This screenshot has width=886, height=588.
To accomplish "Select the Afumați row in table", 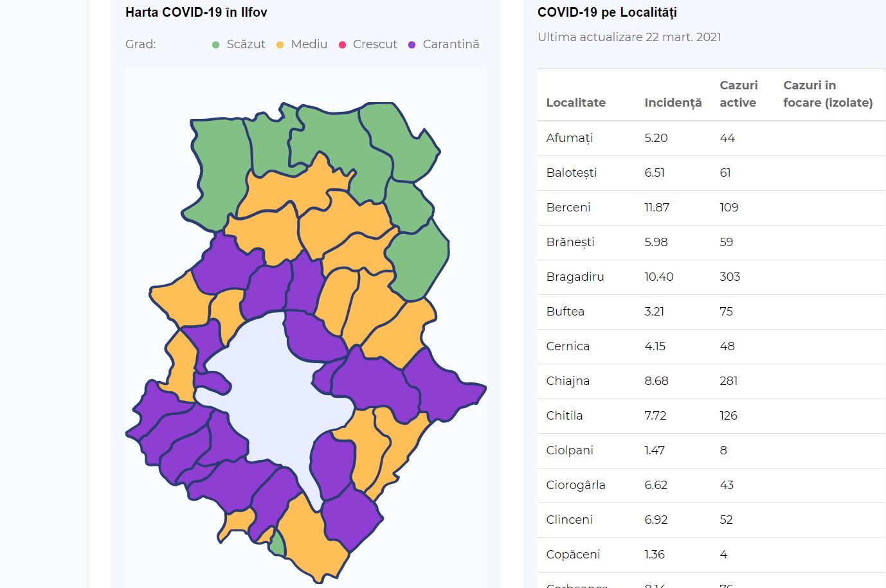I will [x=711, y=138].
